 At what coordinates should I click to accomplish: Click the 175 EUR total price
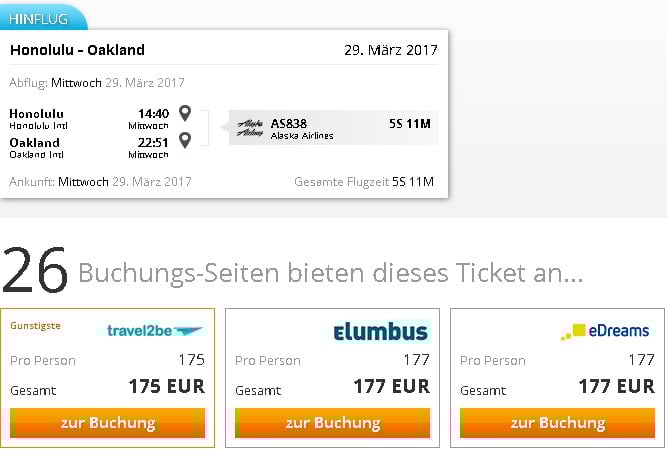(x=166, y=386)
